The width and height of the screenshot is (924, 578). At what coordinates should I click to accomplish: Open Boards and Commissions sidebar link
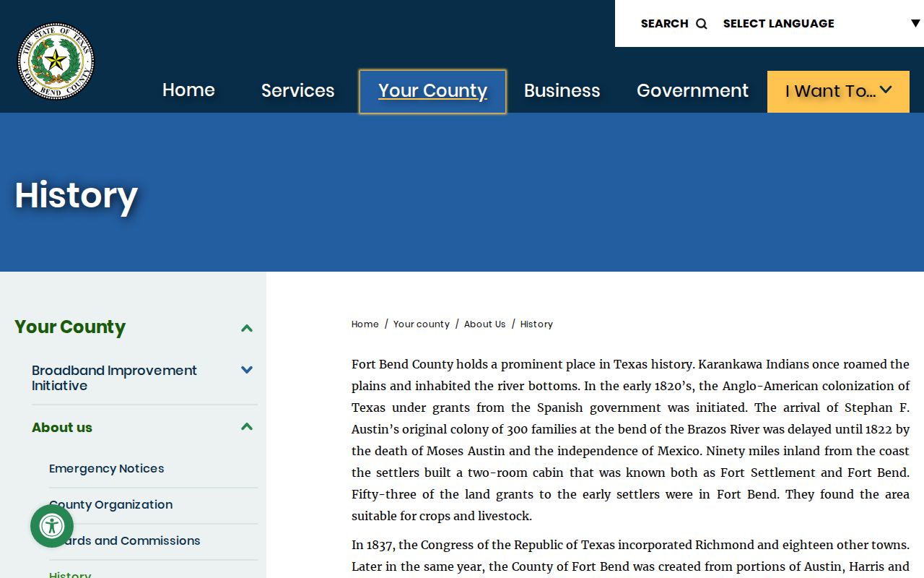click(125, 541)
